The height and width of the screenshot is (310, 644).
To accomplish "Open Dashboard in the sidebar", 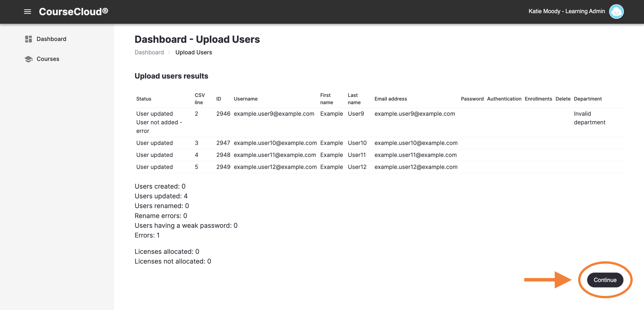I will coord(51,39).
